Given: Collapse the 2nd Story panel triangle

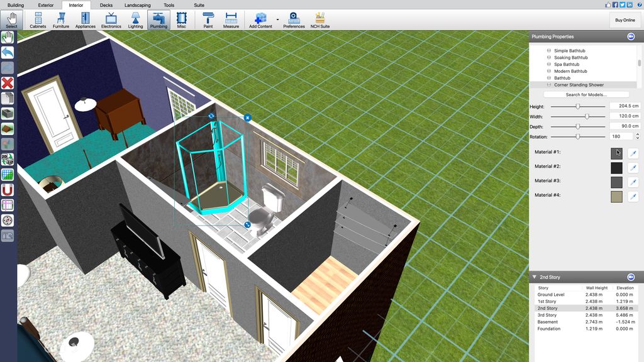Looking at the screenshot, I should pos(535,277).
